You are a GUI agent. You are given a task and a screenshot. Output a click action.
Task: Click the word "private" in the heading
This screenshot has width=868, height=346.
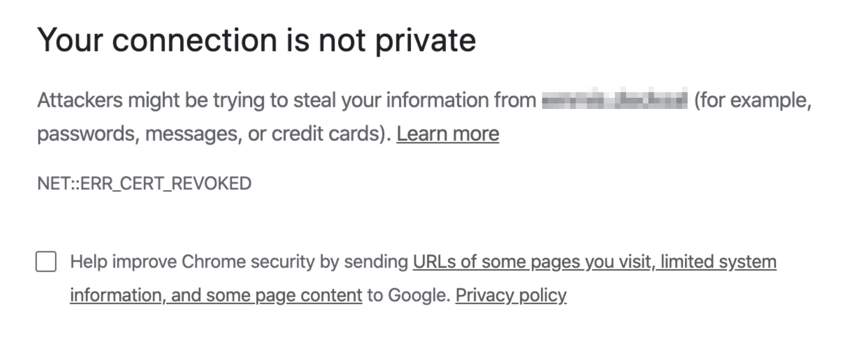point(425,40)
